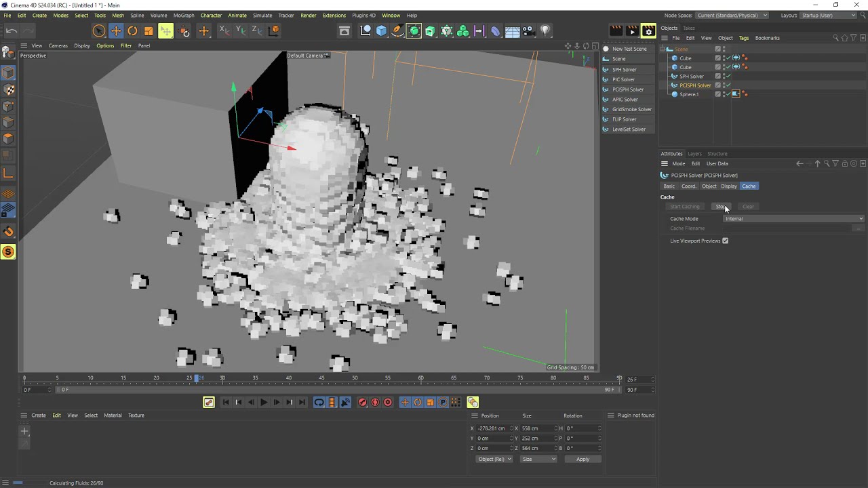
Task: Click the timeline current frame marker
Action: coord(197,378)
